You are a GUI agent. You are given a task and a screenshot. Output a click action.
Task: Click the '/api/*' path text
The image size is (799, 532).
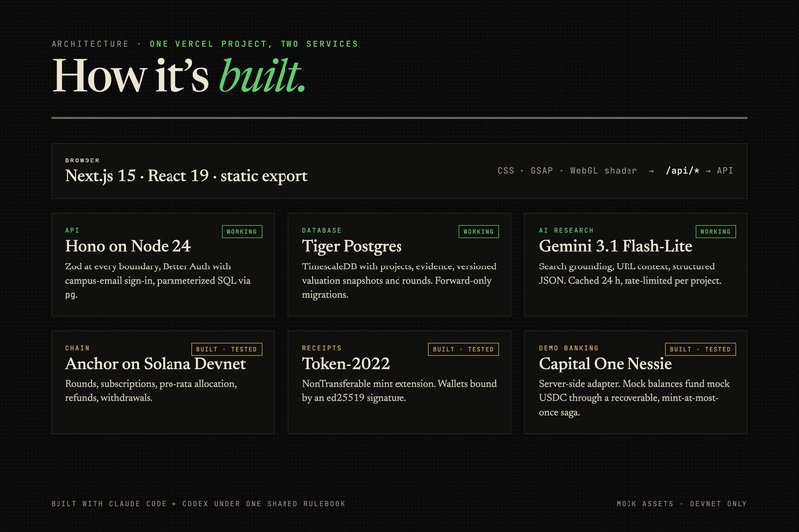(682, 171)
